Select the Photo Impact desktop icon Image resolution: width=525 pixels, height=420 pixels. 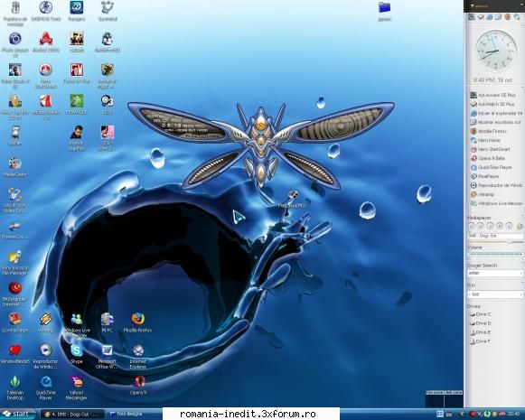pos(15,44)
